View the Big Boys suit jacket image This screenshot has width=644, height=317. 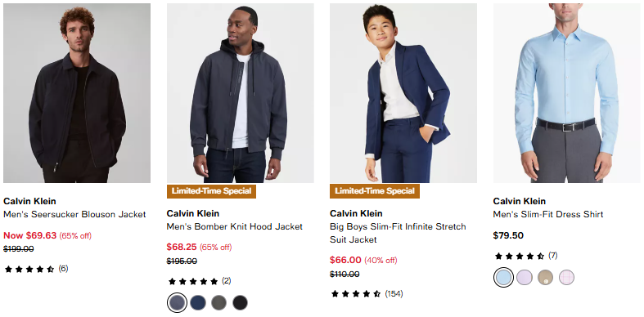tap(403, 93)
